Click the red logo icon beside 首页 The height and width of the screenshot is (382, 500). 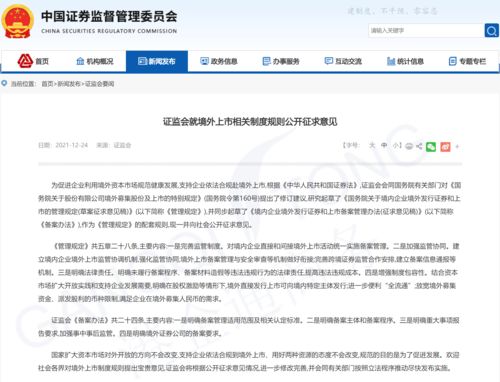click(25, 61)
